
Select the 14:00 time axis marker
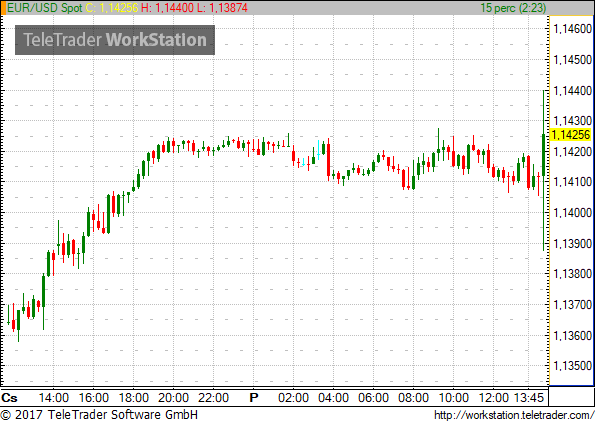[x=54, y=398]
